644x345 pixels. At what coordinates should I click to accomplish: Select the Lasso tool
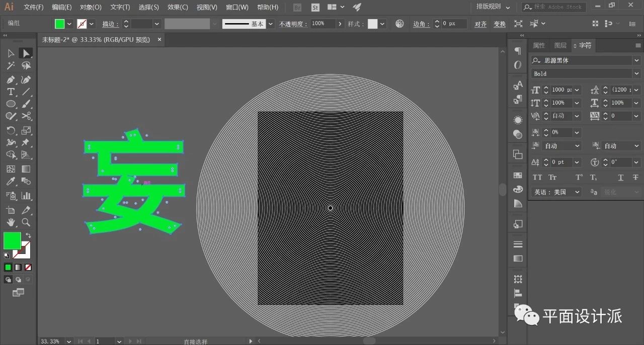(26, 65)
